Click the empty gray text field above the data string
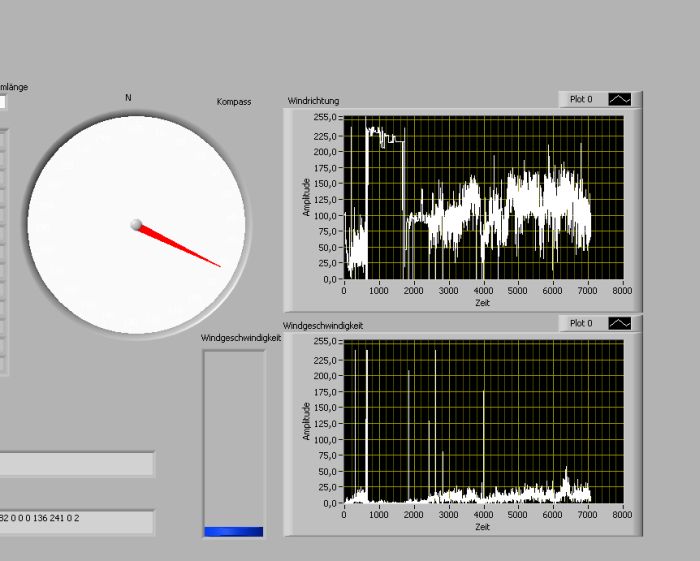Viewport: 700px width, 561px height. (77, 465)
